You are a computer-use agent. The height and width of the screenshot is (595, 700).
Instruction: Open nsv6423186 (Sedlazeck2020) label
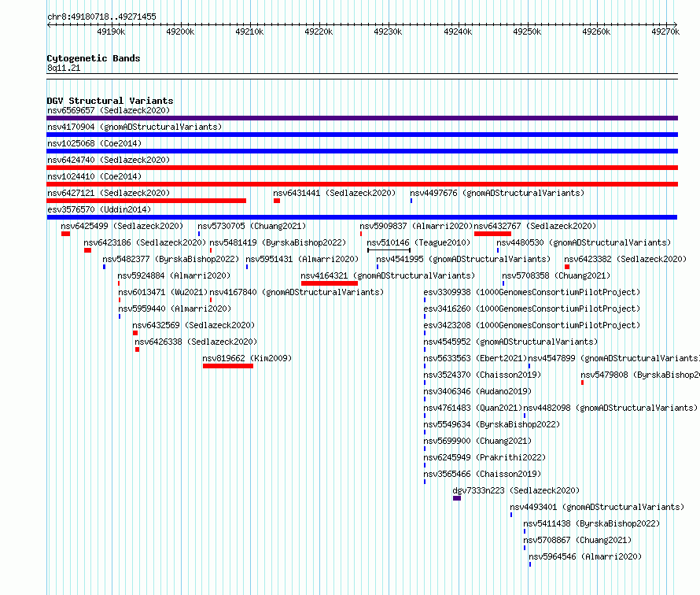tap(145, 242)
